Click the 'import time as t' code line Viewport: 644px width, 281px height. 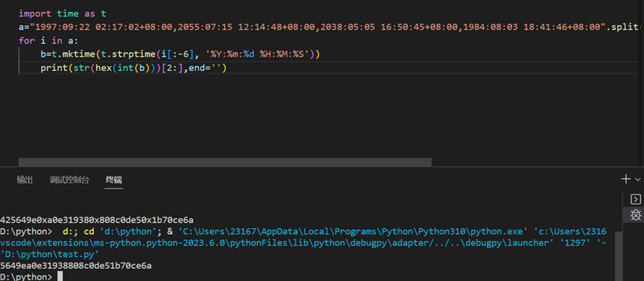coord(63,13)
